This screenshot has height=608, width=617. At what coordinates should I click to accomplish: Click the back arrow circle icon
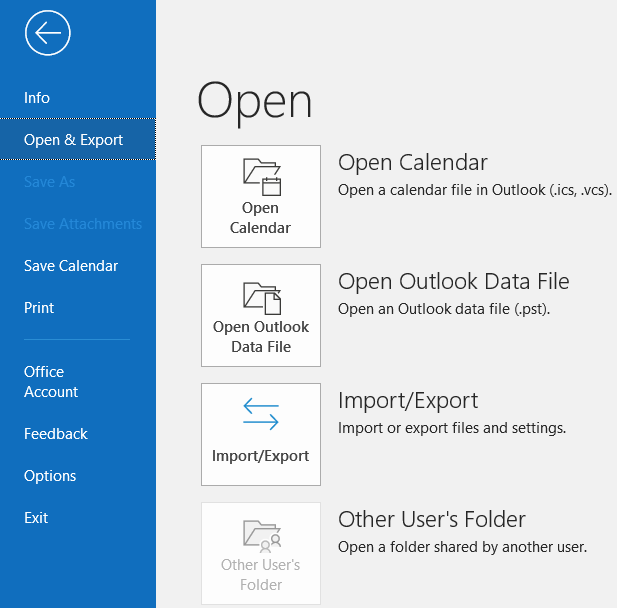48,33
